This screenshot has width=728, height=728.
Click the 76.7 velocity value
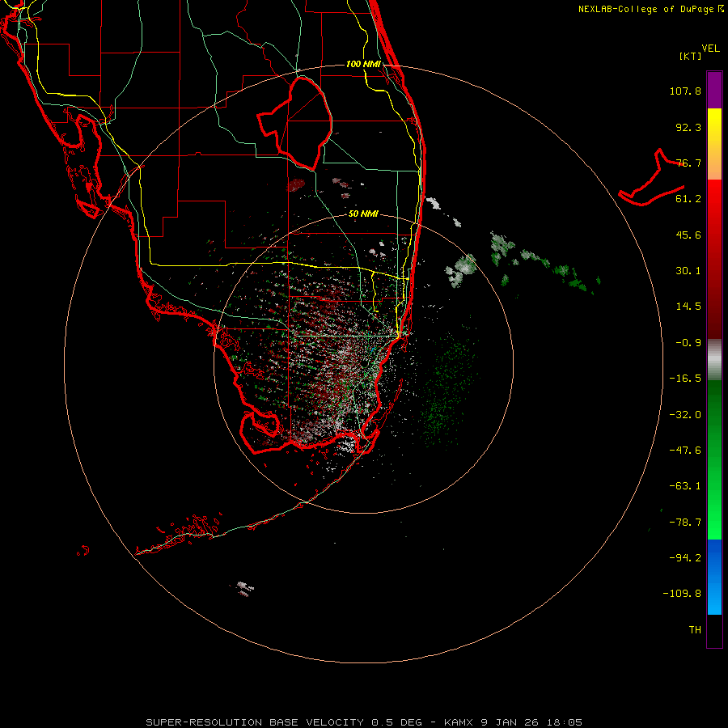[688, 163]
